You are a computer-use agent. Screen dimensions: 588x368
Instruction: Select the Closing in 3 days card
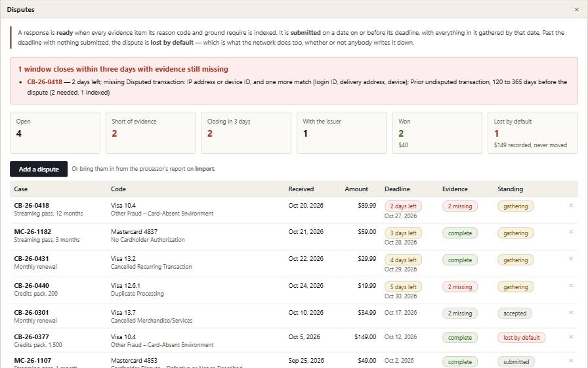click(246, 133)
